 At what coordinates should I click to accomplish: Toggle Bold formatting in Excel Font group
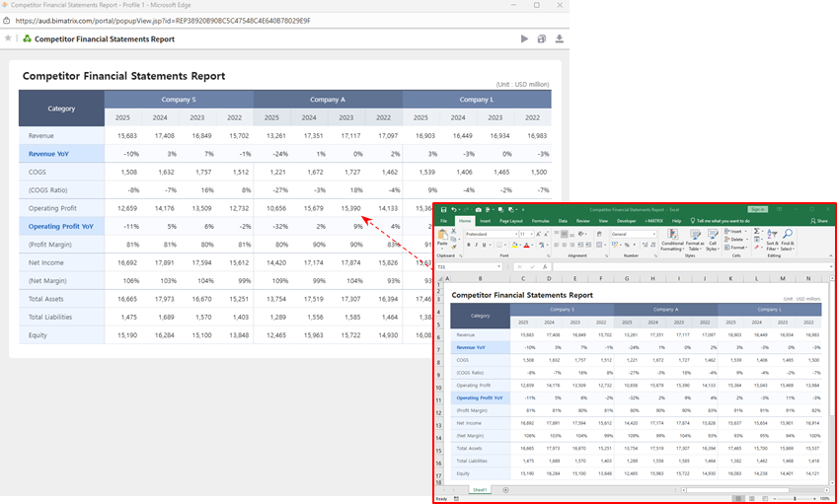[x=468, y=245]
